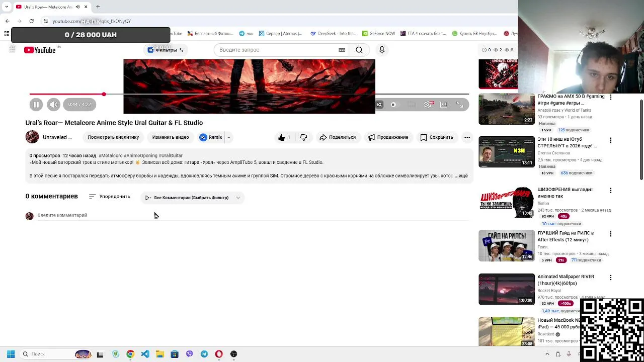
Task: Open a new browser tab
Action: coord(98,7)
